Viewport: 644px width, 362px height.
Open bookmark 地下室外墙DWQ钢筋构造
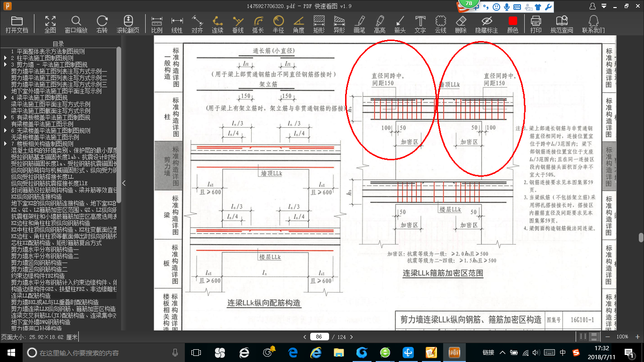click(41, 322)
